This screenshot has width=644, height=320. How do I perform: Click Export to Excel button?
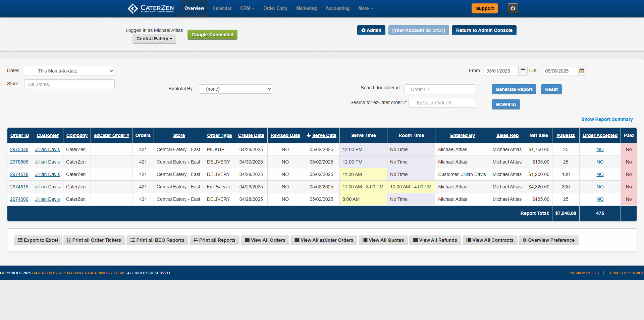point(38,240)
